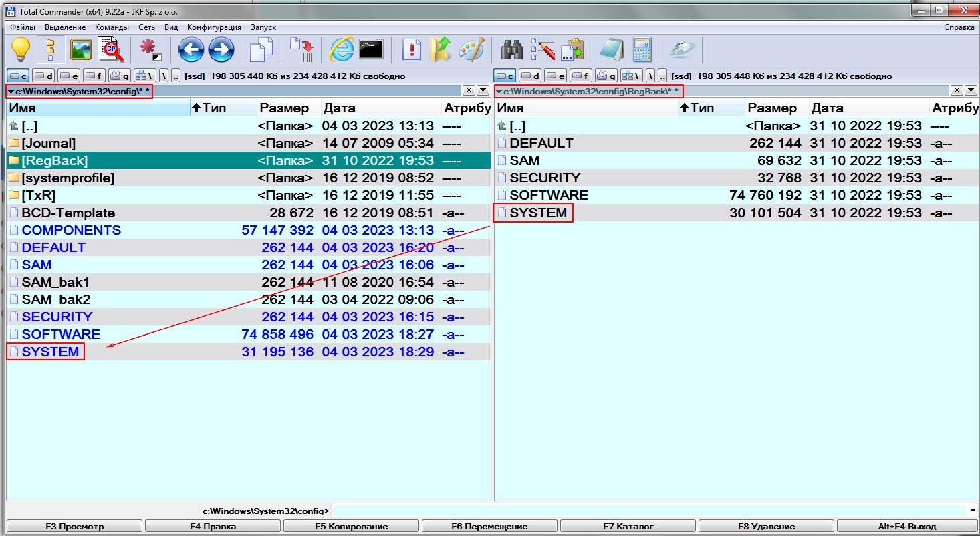Open left panel directory history dropdown arrow
Viewport: 980px width, 536px height.
point(483,90)
